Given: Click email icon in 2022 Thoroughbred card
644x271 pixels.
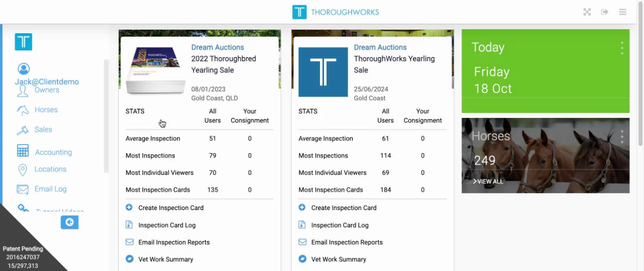Looking at the screenshot, I should [129, 242].
